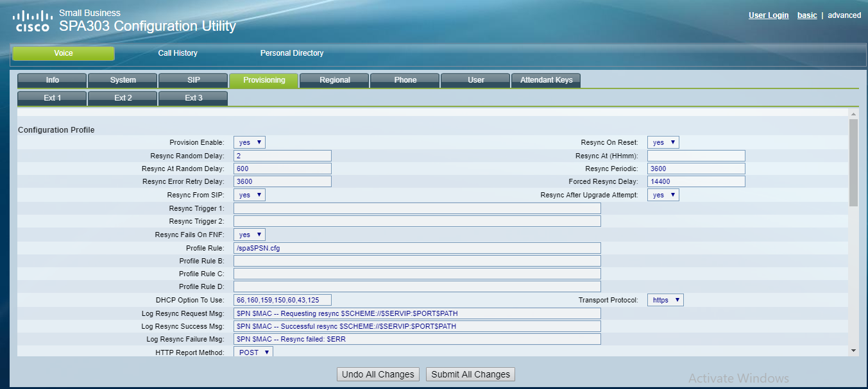Click the Resync Error Retry Delay field
Image resolution: width=868 pixels, height=389 pixels.
click(282, 181)
